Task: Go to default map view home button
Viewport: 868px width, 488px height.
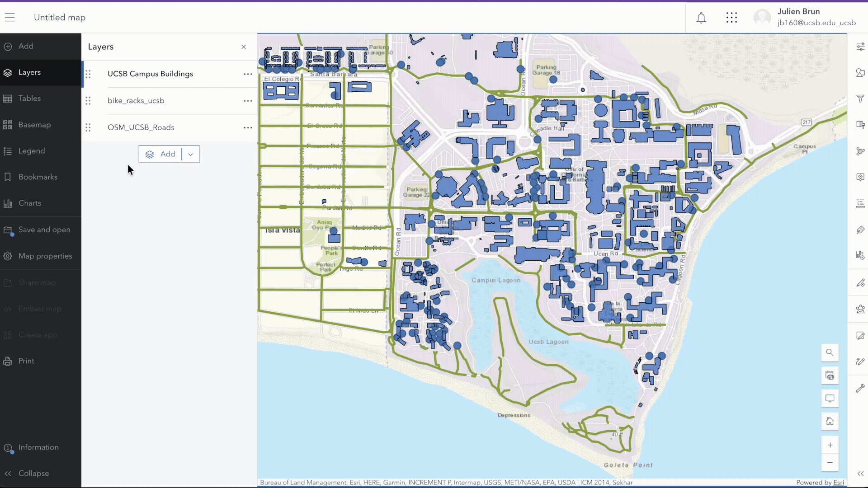Action: click(x=830, y=421)
